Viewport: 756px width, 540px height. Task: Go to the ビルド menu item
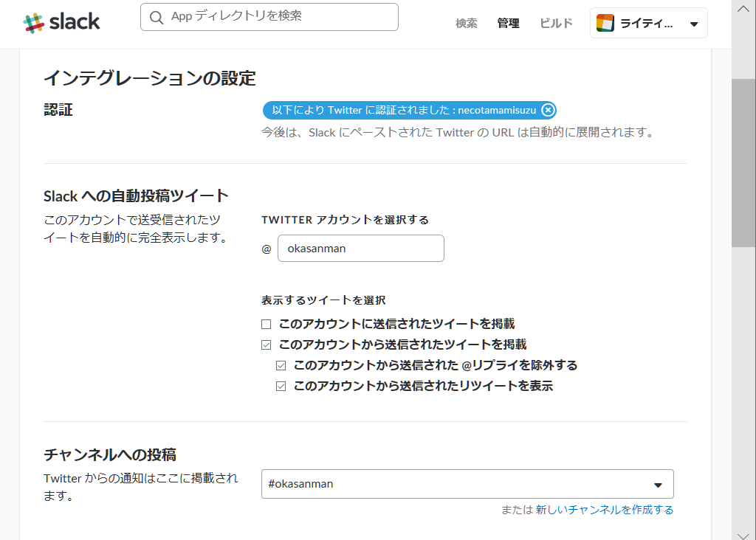556,23
